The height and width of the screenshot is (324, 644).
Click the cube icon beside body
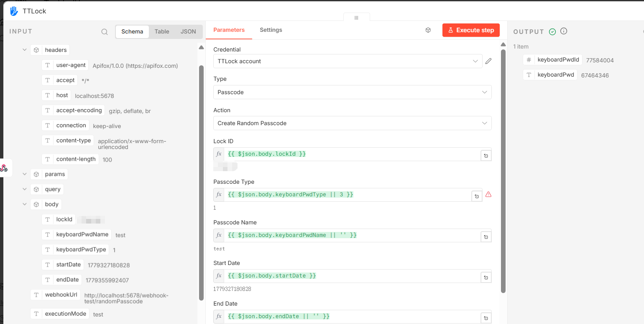(36, 204)
